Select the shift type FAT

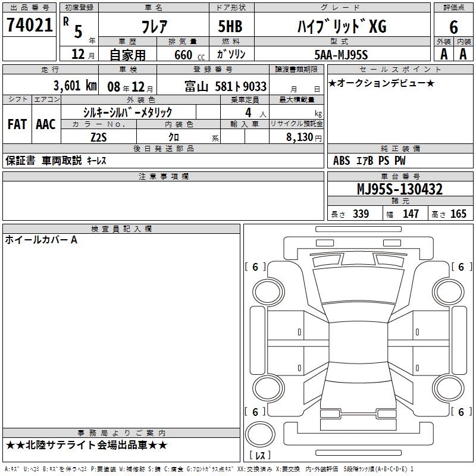tap(17, 124)
